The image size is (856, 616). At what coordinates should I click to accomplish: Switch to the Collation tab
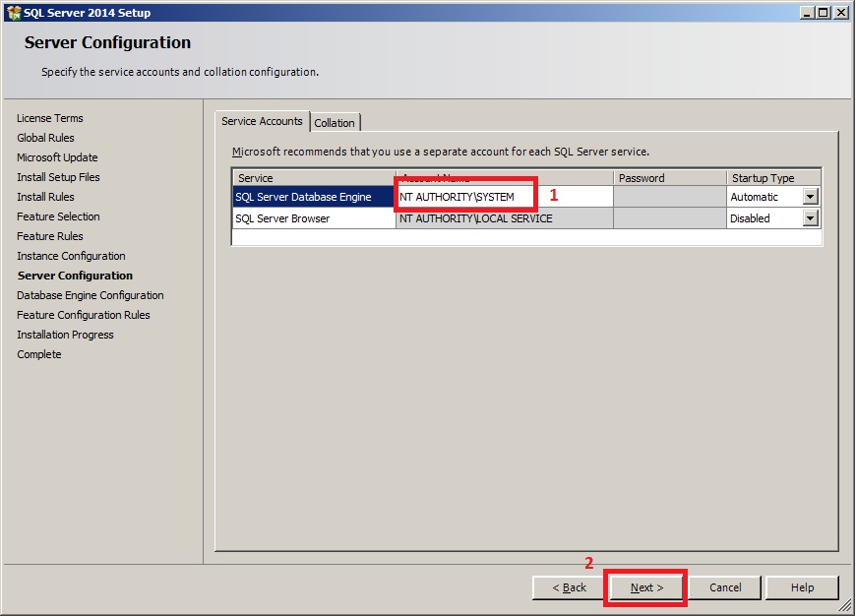click(335, 123)
